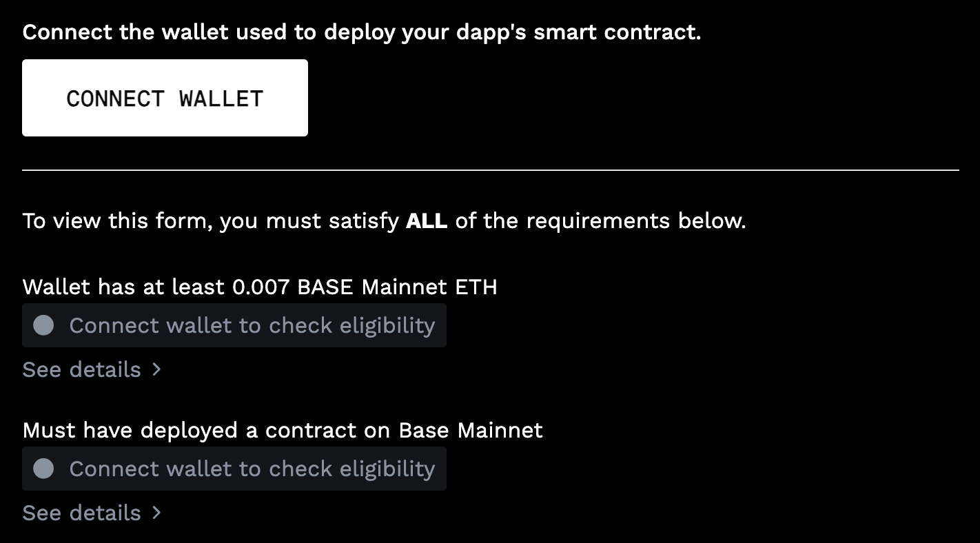Click Connect wallet to check ETH eligibility pill
This screenshot has width=980, height=543.
click(x=234, y=325)
